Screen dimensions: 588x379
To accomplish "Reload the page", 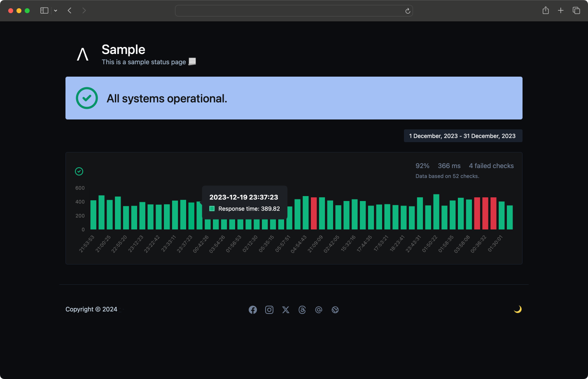I will pos(408,11).
